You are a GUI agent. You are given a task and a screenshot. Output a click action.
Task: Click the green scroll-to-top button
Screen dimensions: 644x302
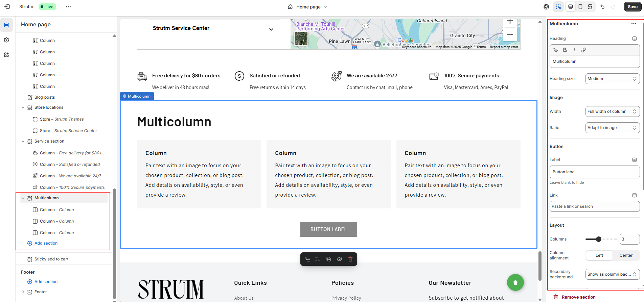pyautogui.click(x=515, y=282)
